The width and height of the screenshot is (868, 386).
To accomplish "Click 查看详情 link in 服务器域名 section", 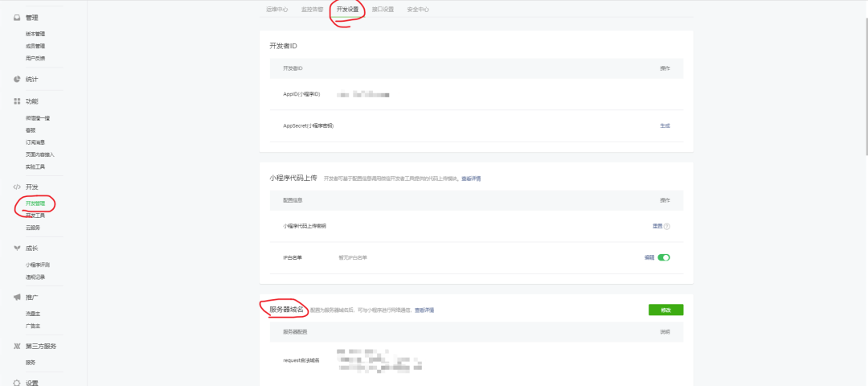I will click(x=424, y=310).
